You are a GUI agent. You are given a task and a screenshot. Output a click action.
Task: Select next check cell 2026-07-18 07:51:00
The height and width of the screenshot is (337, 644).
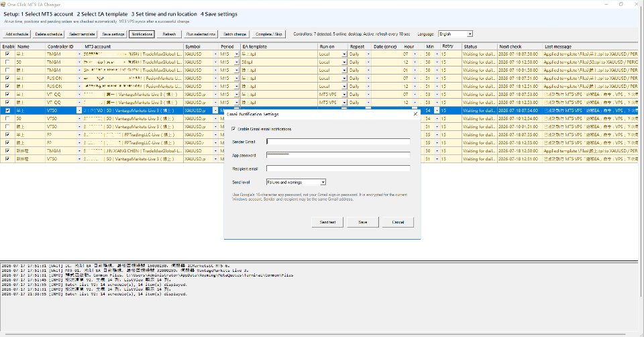point(519,78)
